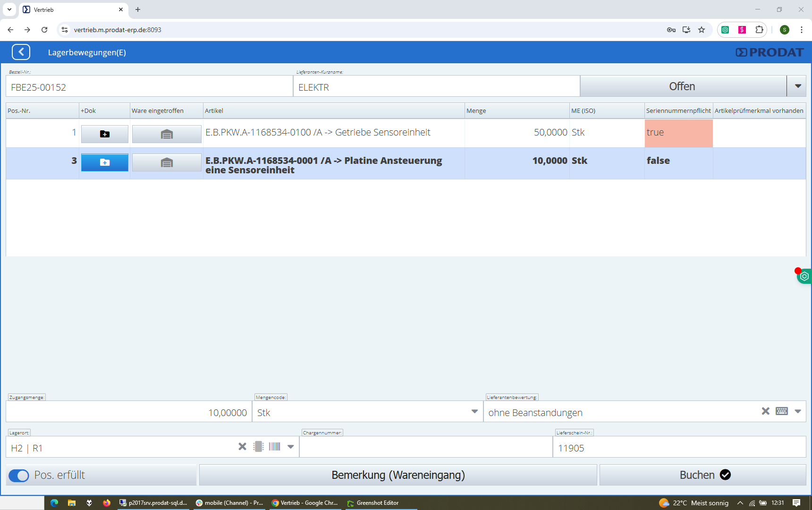812x510 pixels.
Task: Open Bemerkung (Wareneingang)
Action: pyautogui.click(x=398, y=475)
